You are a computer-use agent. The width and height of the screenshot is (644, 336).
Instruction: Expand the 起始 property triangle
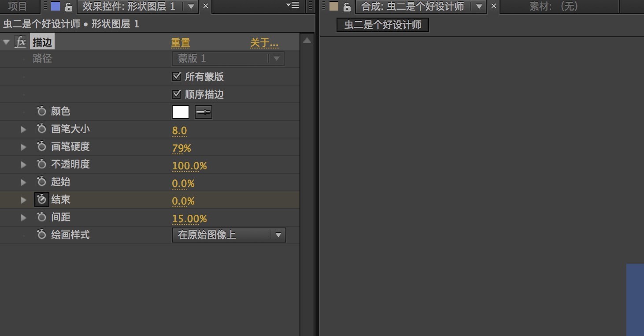pos(24,182)
